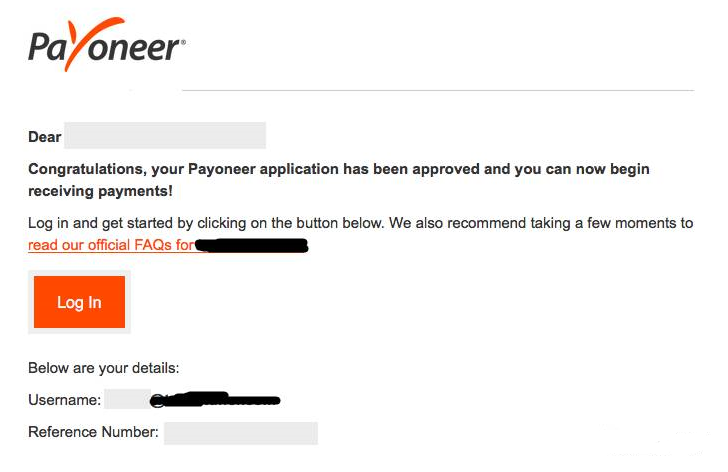Click the orange Log In button

pos(79,302)
